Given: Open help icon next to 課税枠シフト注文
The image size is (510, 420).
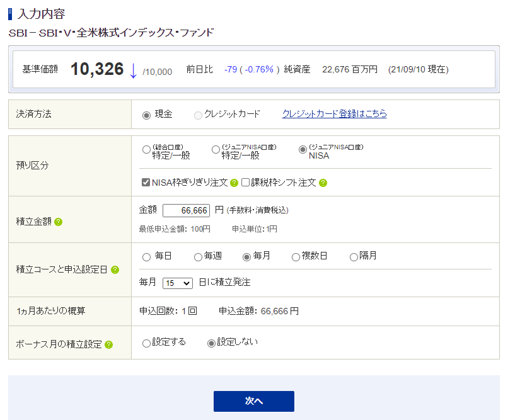Looking at the screenshot, I should coord(323,183).
